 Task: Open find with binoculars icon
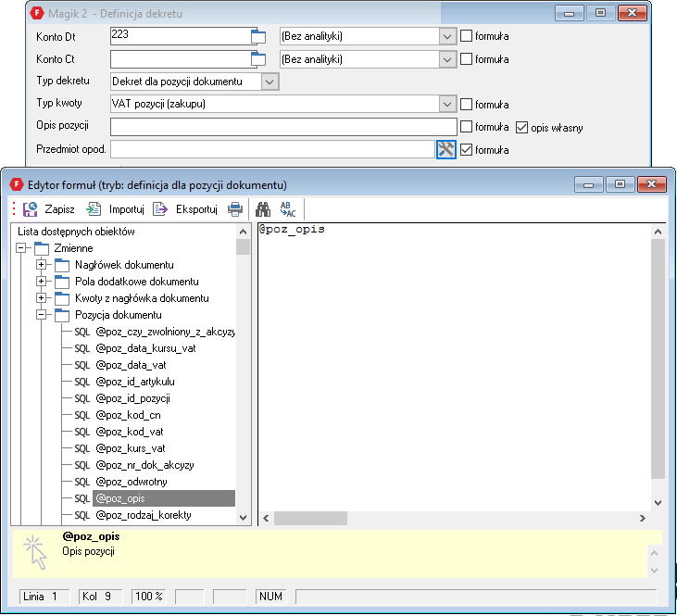tap(263, 209)
